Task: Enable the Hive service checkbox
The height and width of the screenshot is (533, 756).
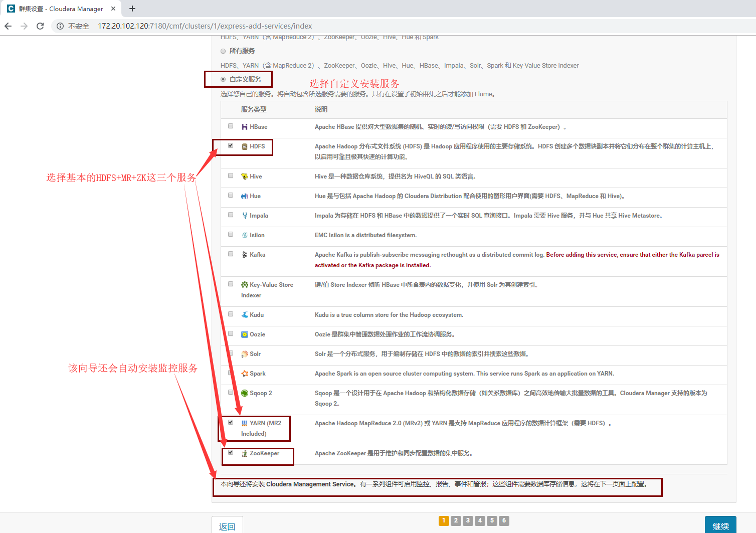Action: pyautogui.click(x=231, y=175)
